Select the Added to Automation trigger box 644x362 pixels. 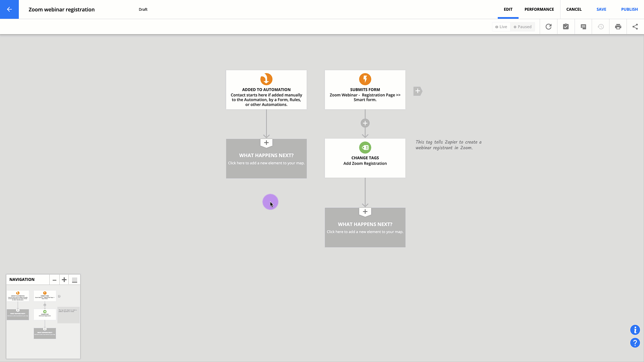coord(266,89)
